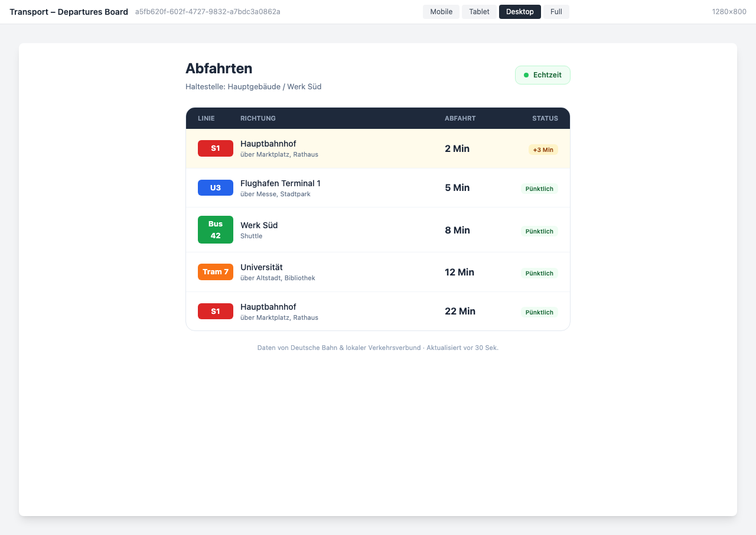
Task: Switch to the Tablet viewport
Action: (479, 12)
